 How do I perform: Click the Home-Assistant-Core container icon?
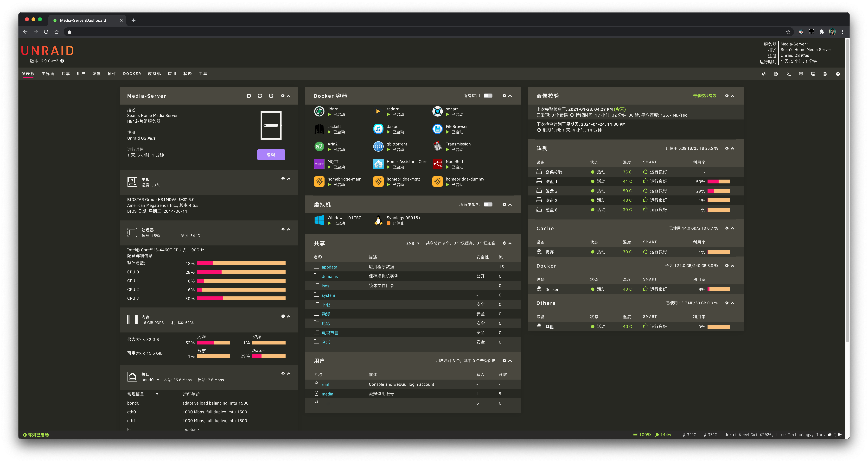coord(378,164)
